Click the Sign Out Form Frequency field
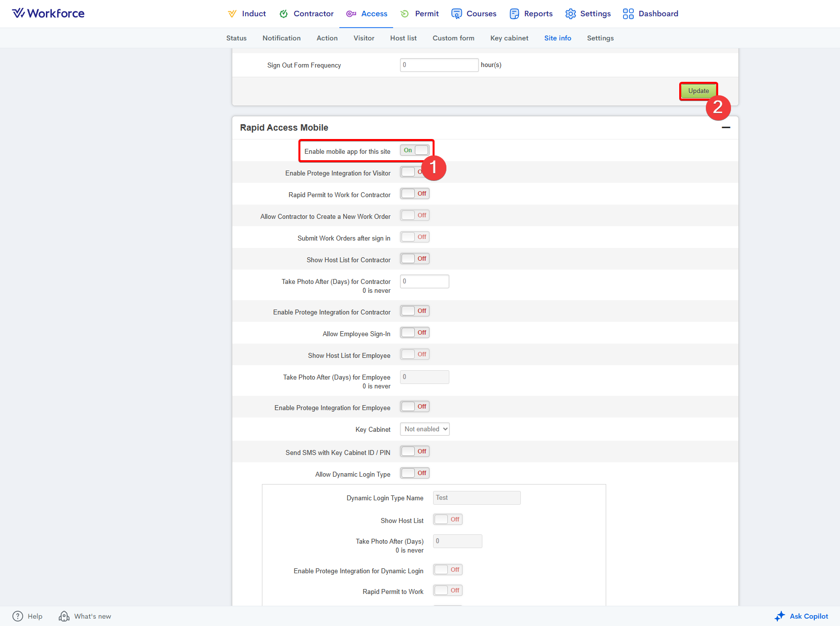Image resolution: width=840 pixels, height=626 pixels. 439,65
